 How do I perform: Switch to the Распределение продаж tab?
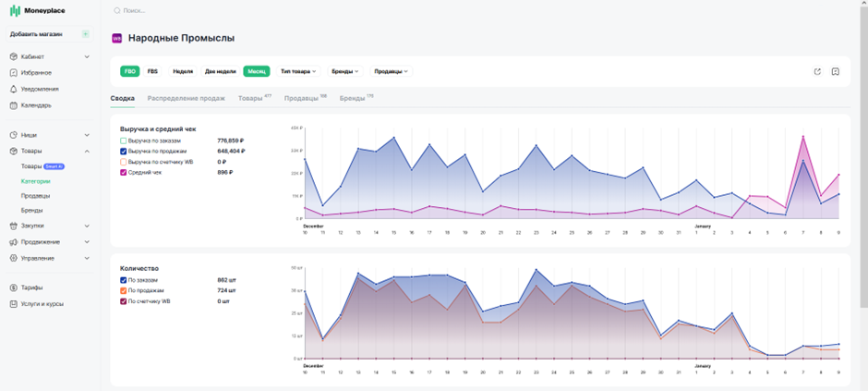(186, 99)
